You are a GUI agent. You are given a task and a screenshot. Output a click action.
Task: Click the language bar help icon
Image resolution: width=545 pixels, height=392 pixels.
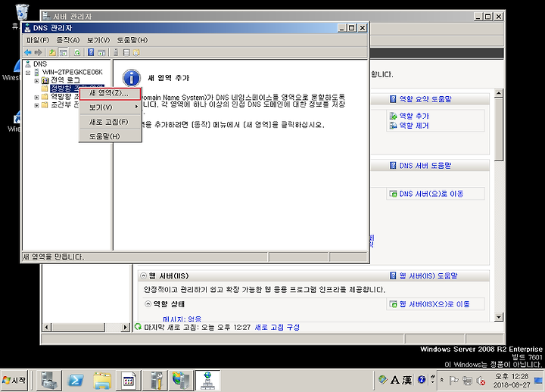click(x=422, y=379)
